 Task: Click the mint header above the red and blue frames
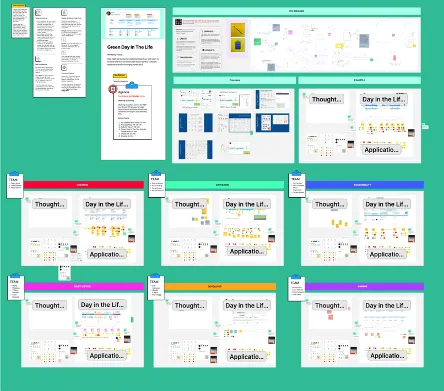point(224,185)
